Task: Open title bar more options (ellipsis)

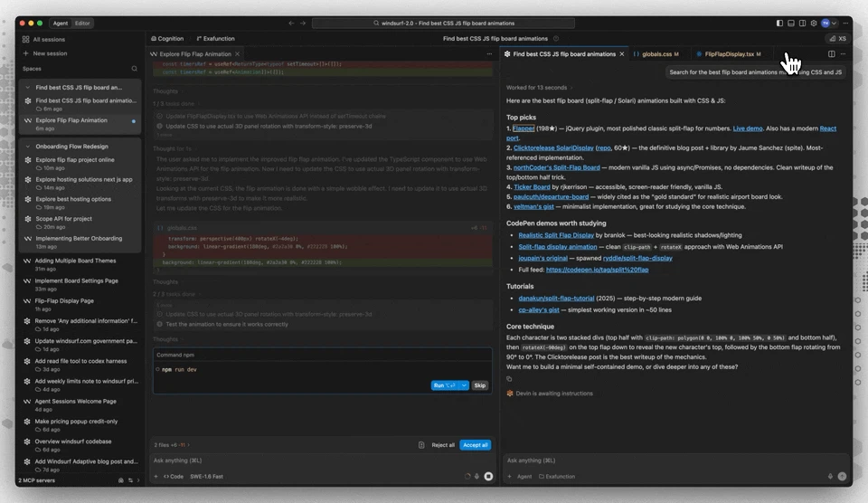Action: 845,24
